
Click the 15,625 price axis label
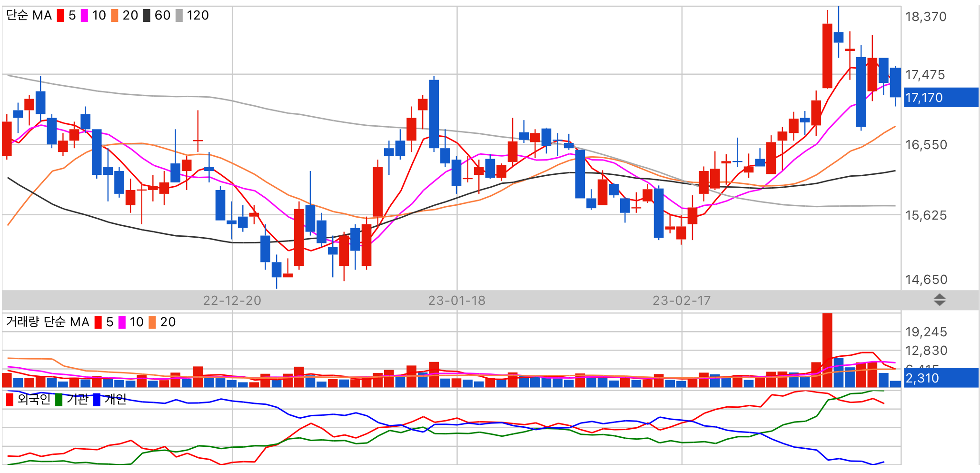926,215
